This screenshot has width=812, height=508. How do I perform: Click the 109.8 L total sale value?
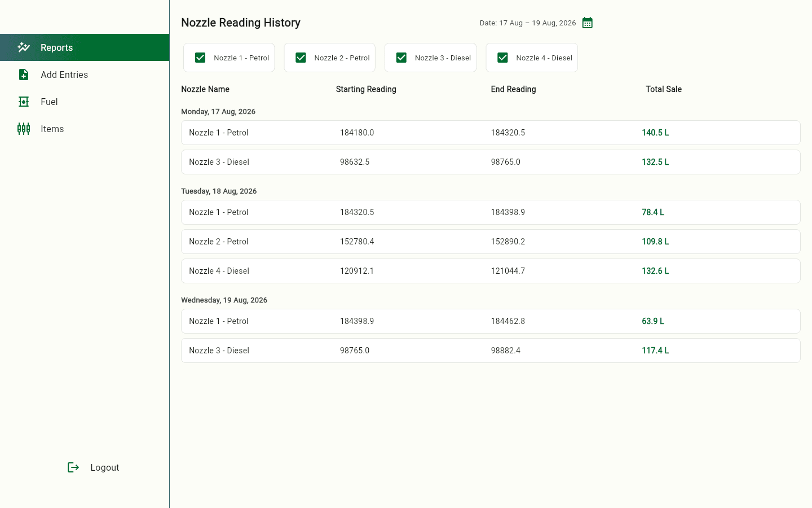coord(655,242)
